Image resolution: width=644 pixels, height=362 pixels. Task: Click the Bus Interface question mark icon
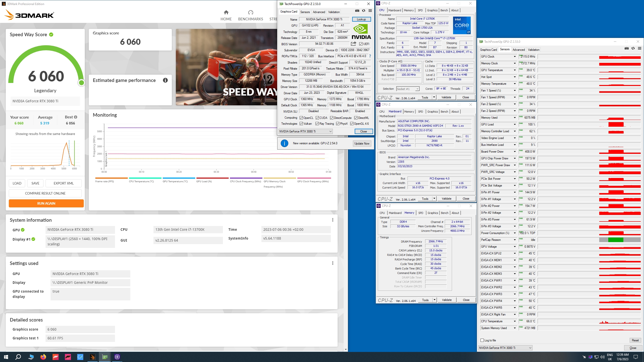pos(370,56)
